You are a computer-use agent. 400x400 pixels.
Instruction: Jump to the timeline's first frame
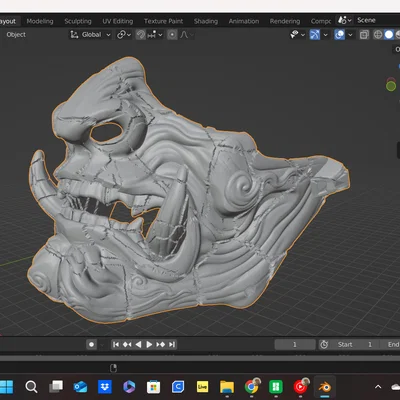(116, 344)
